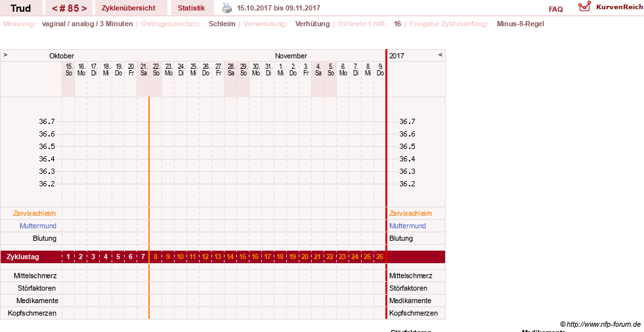
Task: Go to next cycle with right arrow
Action: (84, 9)
